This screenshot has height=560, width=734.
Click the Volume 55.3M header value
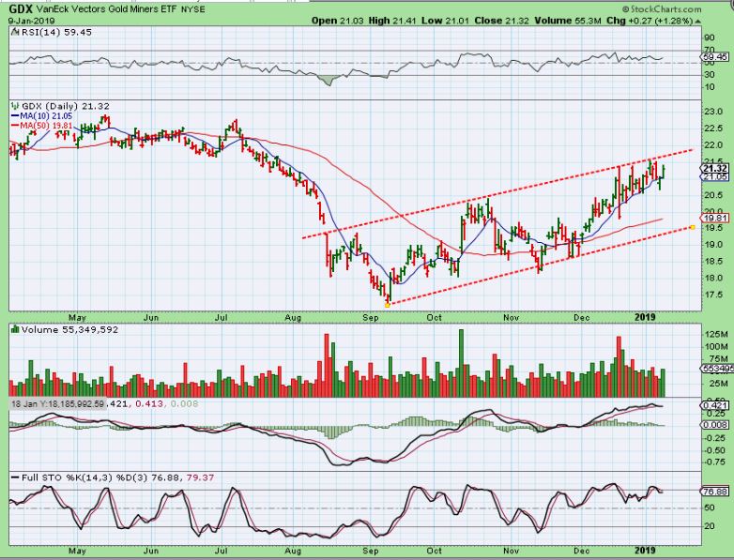(566, 21)
